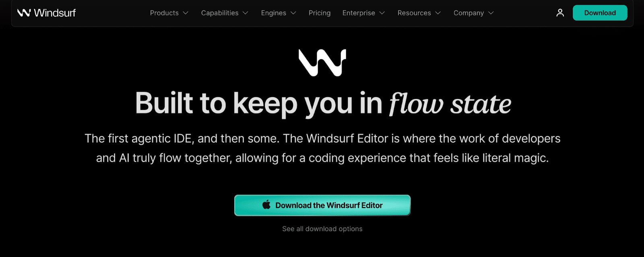The image size is (644, 257).
Task: Open See all download options link
Action: pos(322,229)
